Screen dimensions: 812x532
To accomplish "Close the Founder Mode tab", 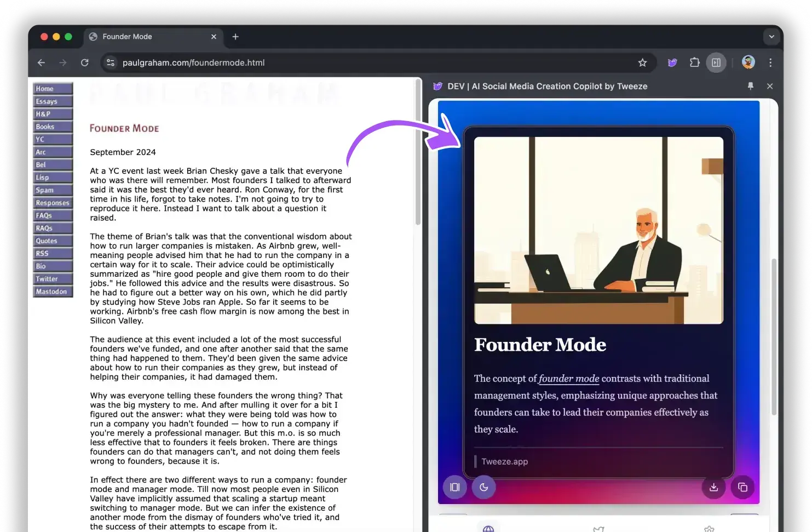I will [214, 37].
